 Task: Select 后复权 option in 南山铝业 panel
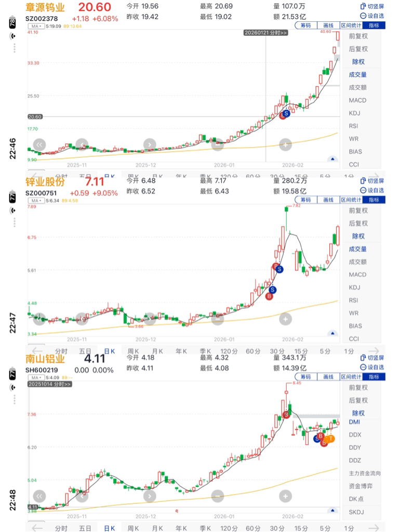coord(358,400)
